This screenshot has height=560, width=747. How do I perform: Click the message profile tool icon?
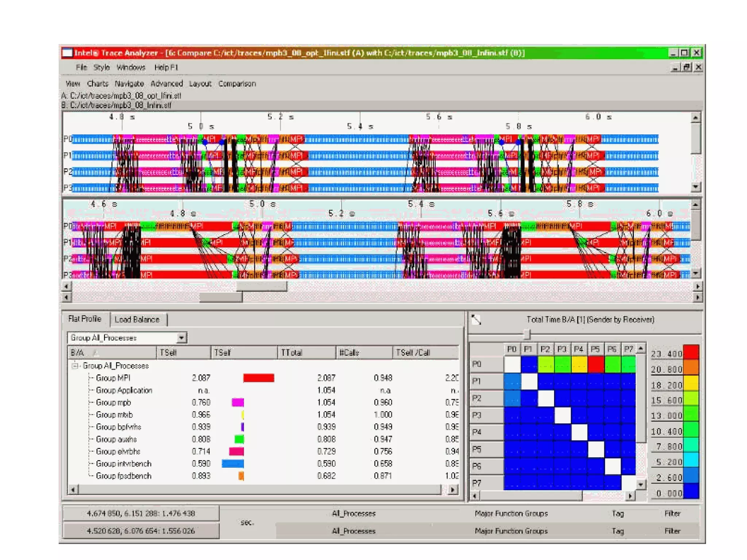[x=476, y=320]
